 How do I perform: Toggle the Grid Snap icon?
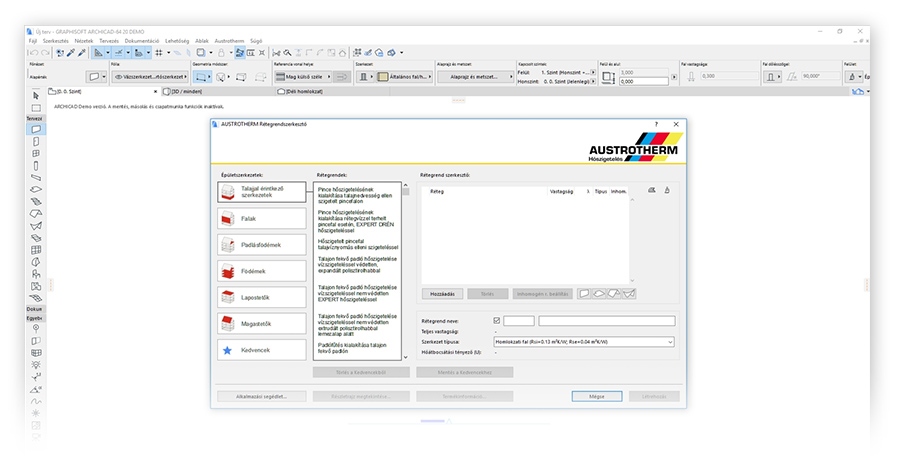click(x=158, y=53)
